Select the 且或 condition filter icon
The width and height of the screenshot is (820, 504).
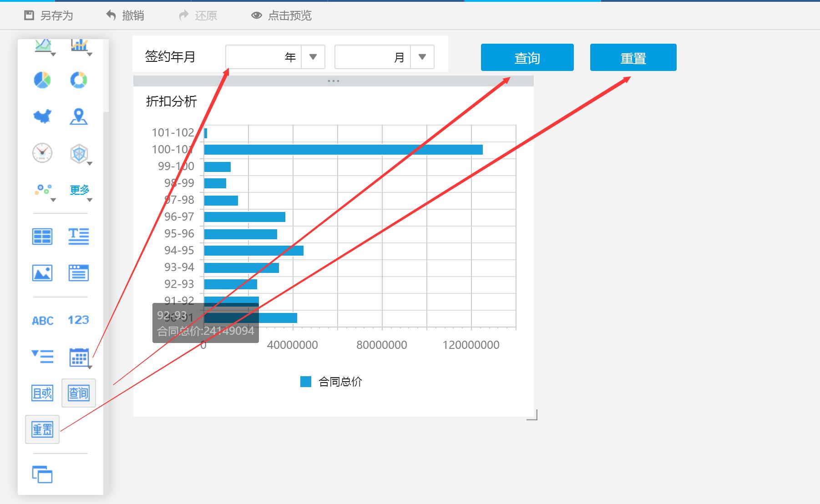pyautogui.click(x=42, y=393)
